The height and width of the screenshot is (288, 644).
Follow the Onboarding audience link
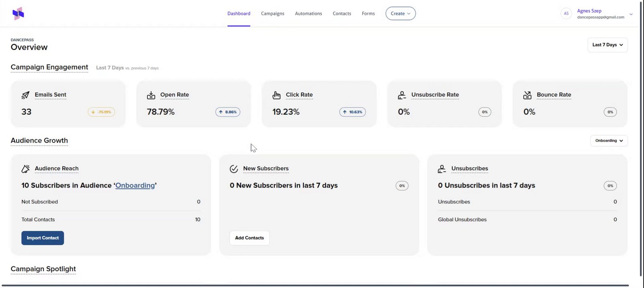pos(135,186)
